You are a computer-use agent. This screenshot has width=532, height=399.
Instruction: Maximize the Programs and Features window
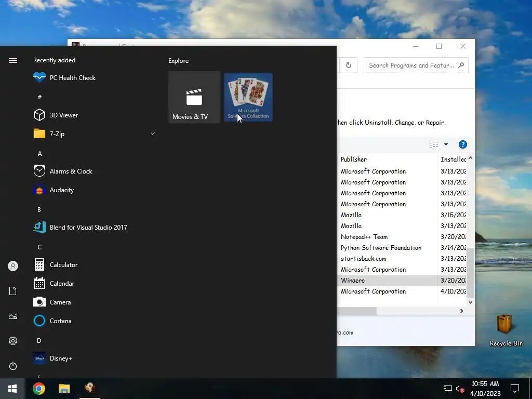coord(439,46)
